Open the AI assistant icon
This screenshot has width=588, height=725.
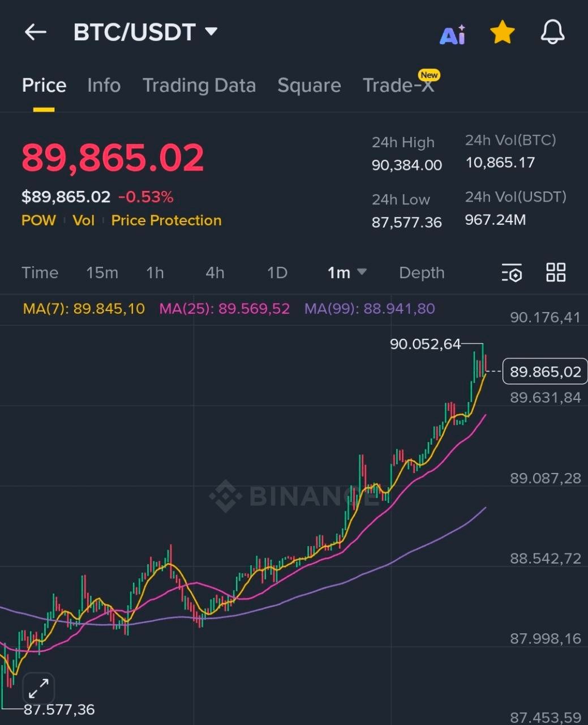[x=453, y=34]
